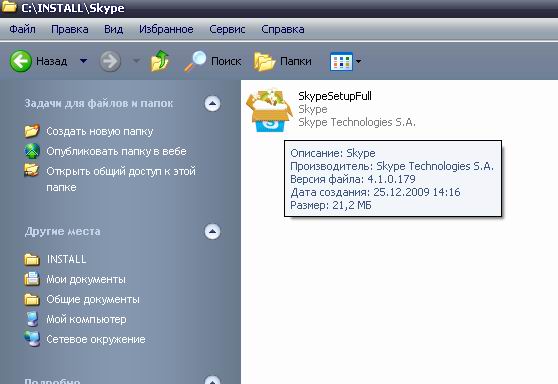Click the globe publish-to-web icon

pos(32,151)
